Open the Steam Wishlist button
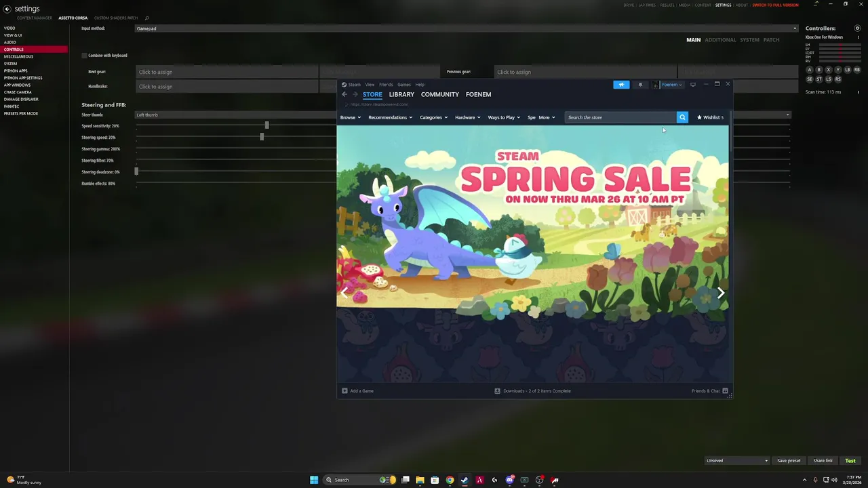868x488 pixels. 710,117
